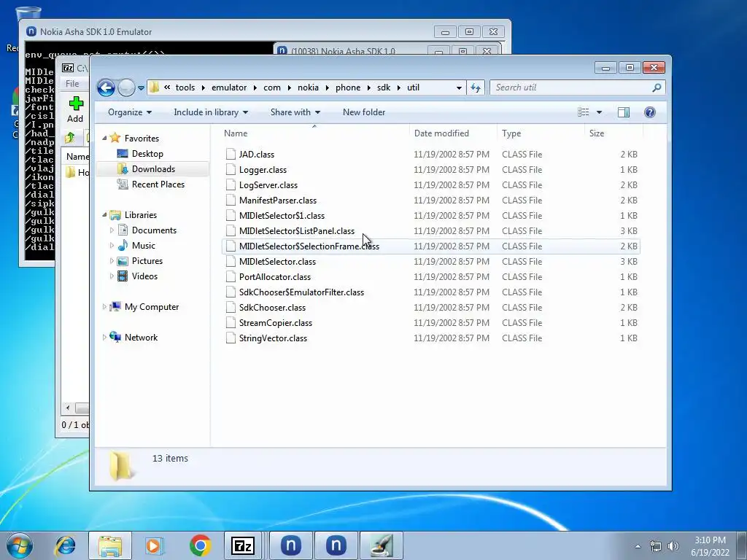The width and height of the screenshot is (747, 560).
Task: Collapse the Favorites tree group
Action: 104,138
